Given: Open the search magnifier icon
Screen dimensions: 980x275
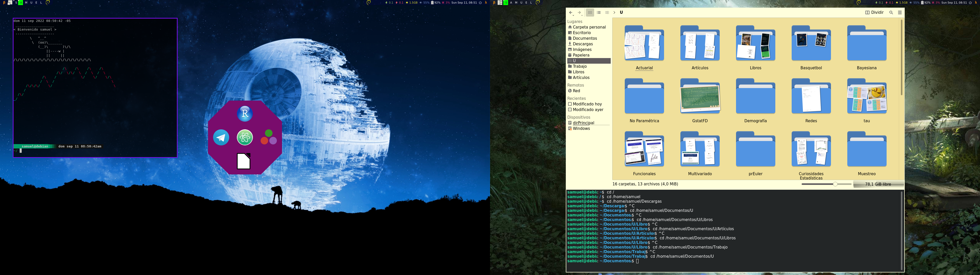Looking at the screenshot, I should [891, 12].
